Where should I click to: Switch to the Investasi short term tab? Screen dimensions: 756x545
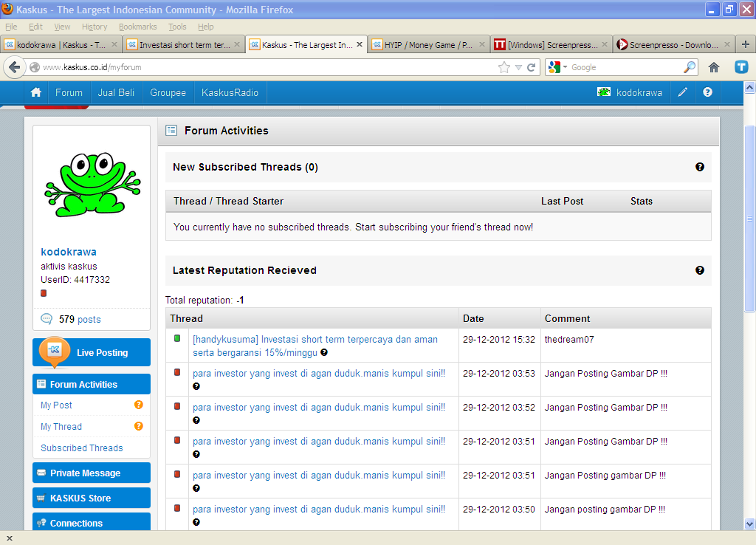pyautogui.click(x=184, y=44)
